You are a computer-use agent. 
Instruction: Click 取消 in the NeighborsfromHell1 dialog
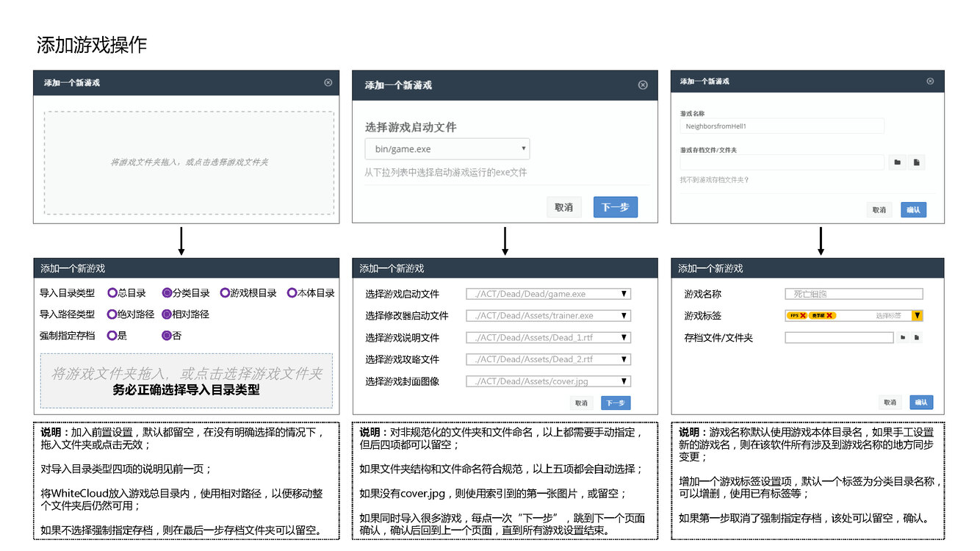(879, 209)
